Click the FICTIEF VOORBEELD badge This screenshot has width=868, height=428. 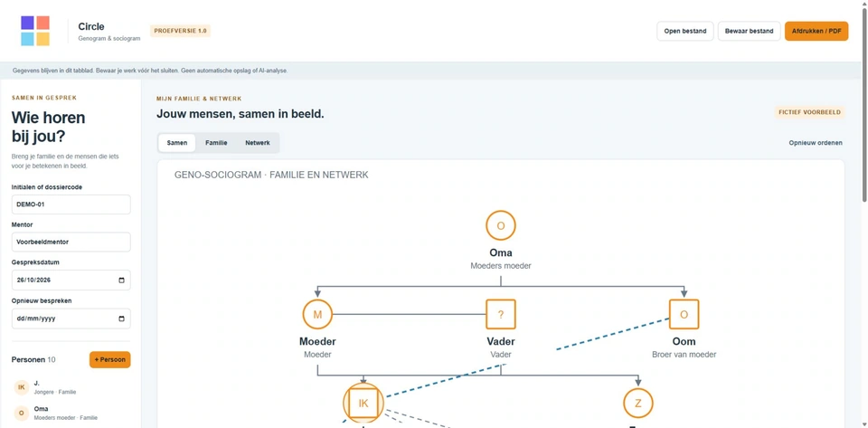(809, 112)
